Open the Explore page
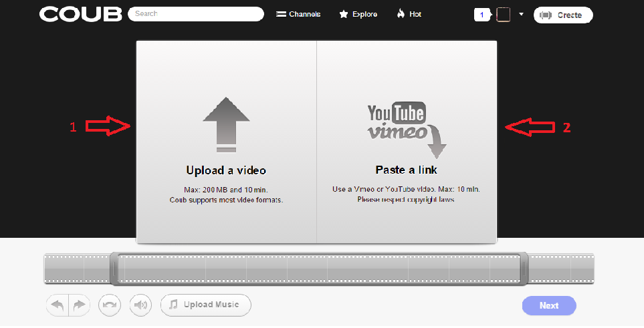 [358, 14]
